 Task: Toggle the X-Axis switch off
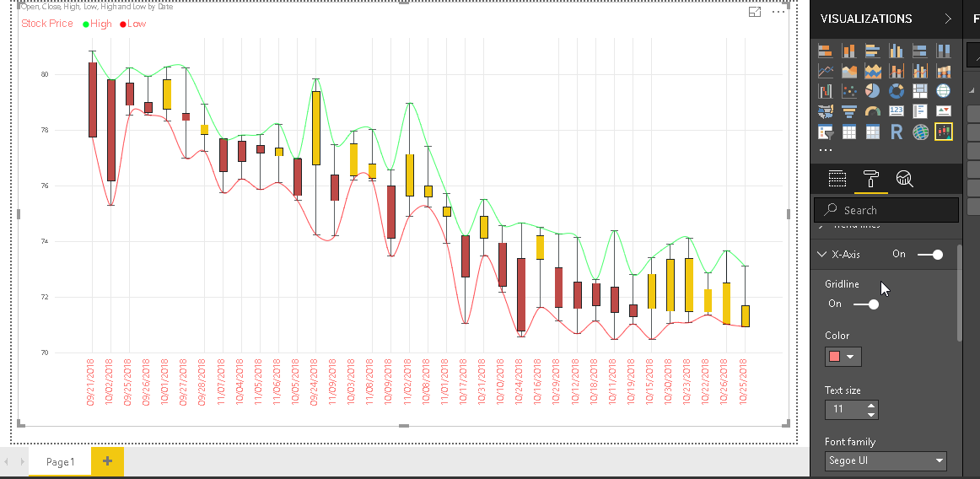pos(930,255)
